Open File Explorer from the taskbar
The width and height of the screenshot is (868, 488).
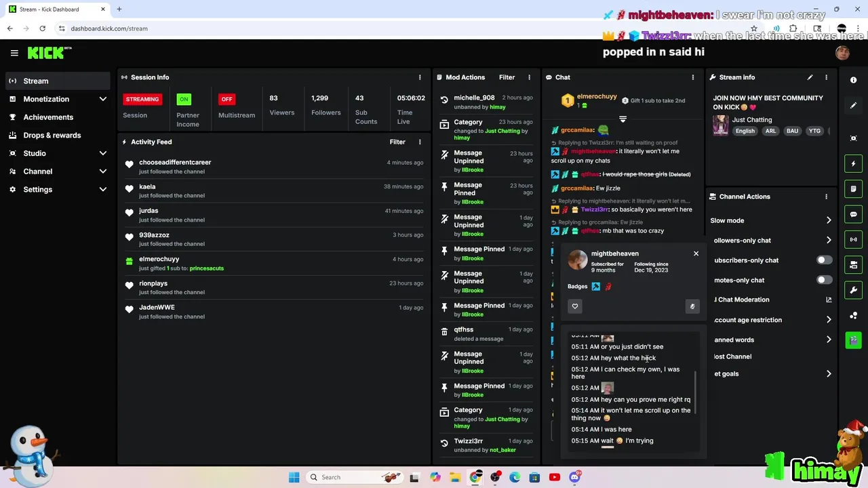tap(455, 477)
